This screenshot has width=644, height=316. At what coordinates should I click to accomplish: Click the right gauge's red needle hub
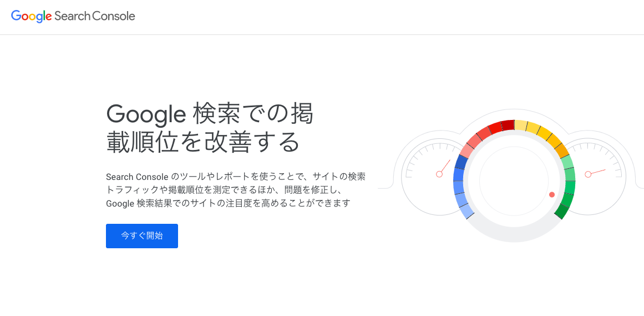pyautogui.click(x=588, y=174)
